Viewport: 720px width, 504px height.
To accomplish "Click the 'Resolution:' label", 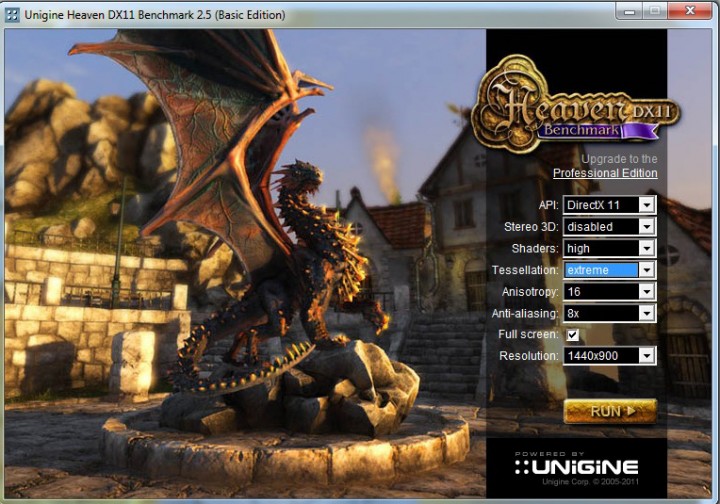I will (x=529, y=356).
